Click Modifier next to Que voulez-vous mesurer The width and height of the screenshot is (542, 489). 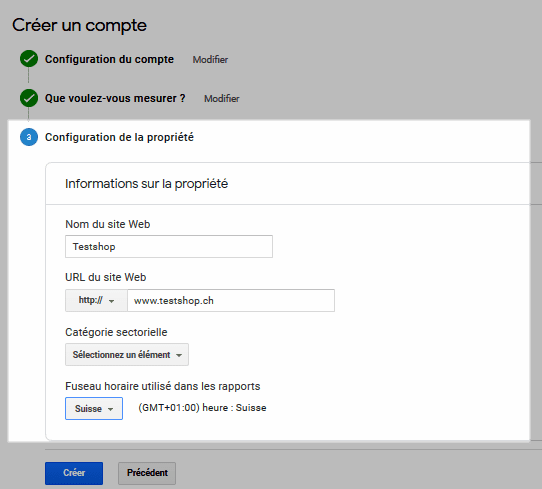pyautogui.click(x=222, y=98)
